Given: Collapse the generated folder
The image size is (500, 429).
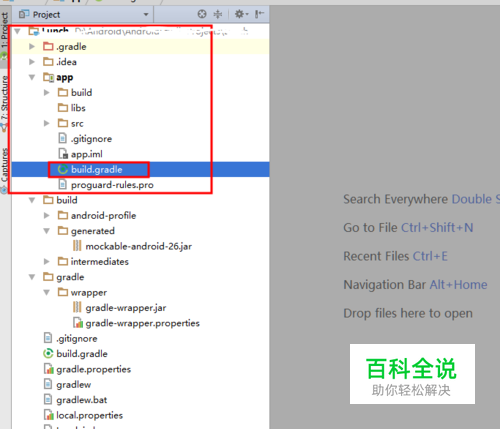Looking at the screenshot, I should tap(46, 231).
